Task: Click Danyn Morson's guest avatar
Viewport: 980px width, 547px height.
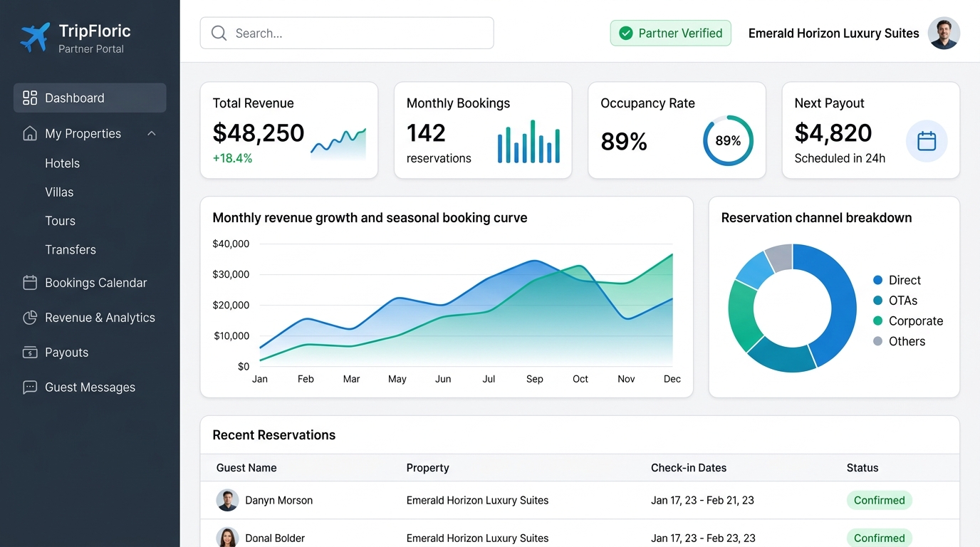Action: click(x=227, y=500)
